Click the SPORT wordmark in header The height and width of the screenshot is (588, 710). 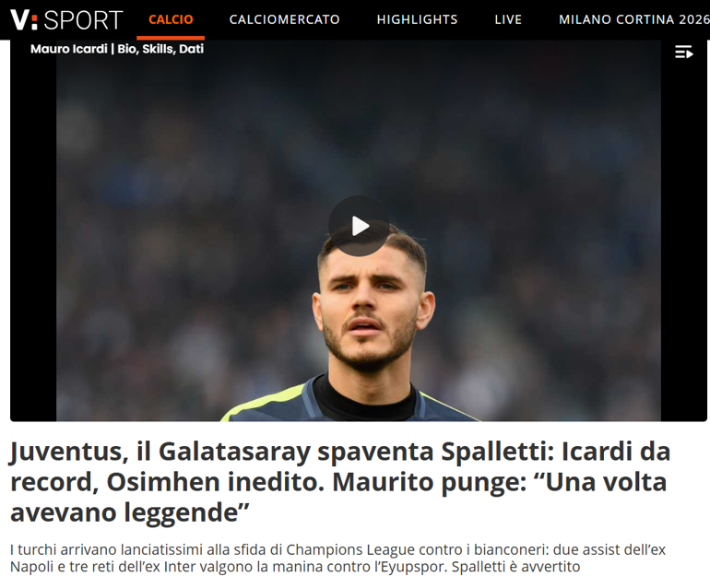click(x=83, y=20)
